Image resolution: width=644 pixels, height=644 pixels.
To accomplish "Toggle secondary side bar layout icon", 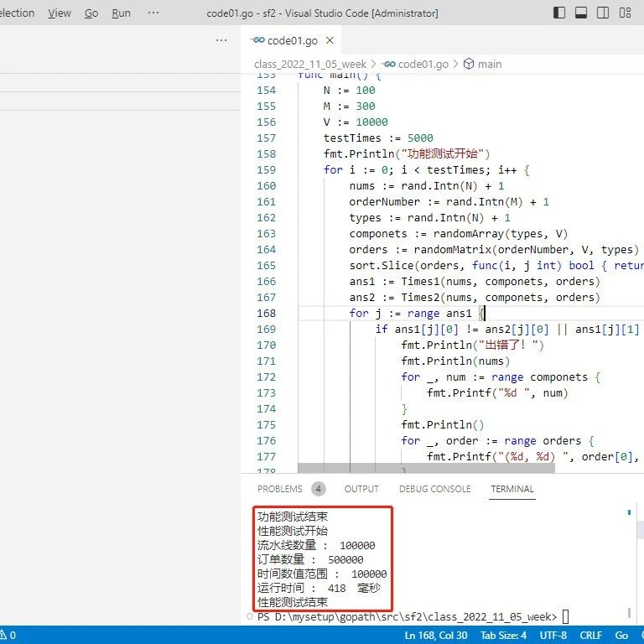I will 603,13.
